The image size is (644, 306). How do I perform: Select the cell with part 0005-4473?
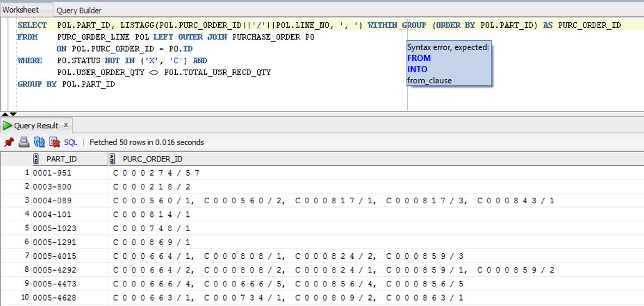click(70, 284)
